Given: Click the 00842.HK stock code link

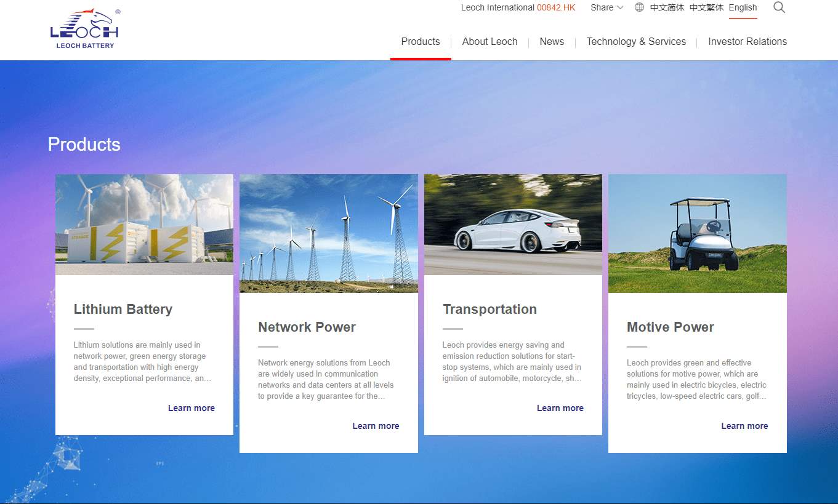Looking at the screenshot, I should coord(556,7).
